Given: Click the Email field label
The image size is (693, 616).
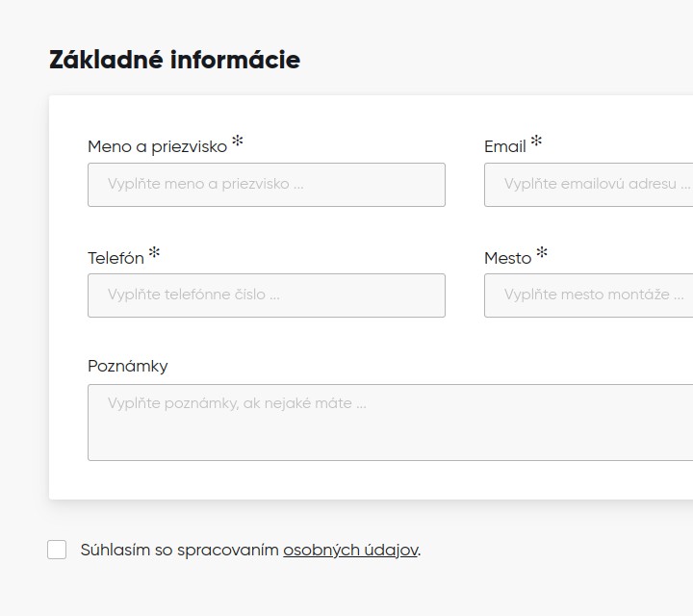Looking at the screenshot, I should coord(504,147).
